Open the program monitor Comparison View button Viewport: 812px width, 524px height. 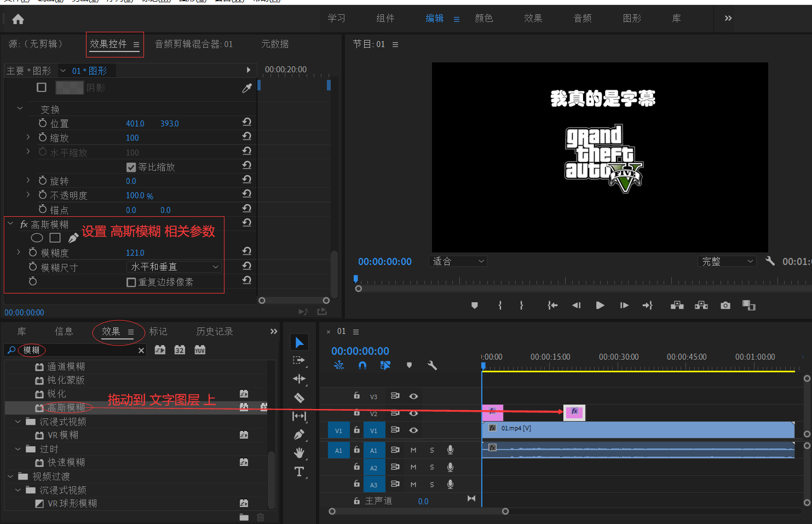click(x=749, y=306)
